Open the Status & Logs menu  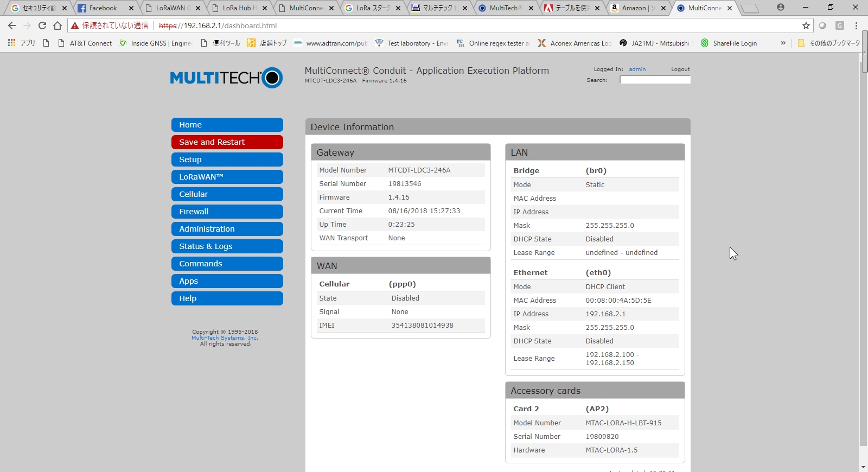coord(227,246)
